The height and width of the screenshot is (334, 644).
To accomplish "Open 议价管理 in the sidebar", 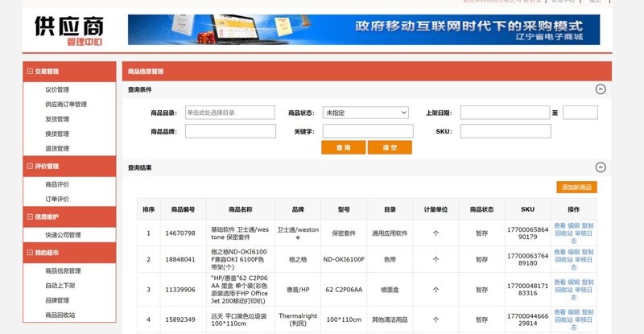I will click(57, 89).
